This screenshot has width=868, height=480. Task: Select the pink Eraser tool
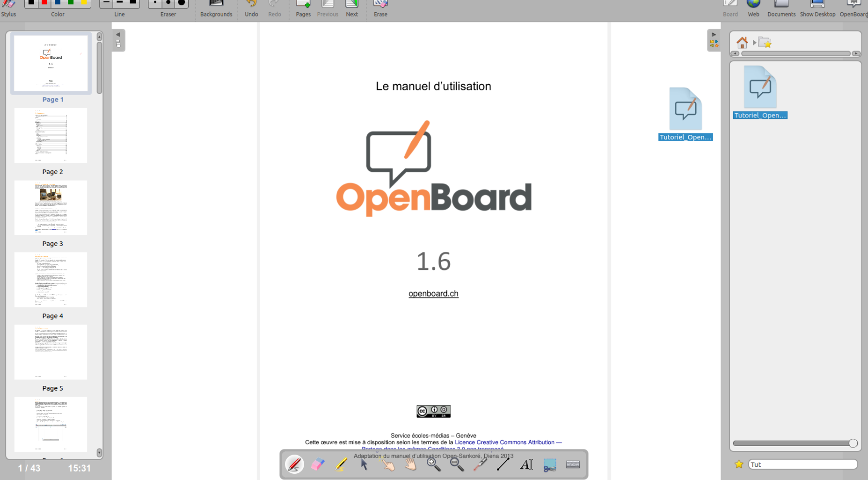click(318, 464)
